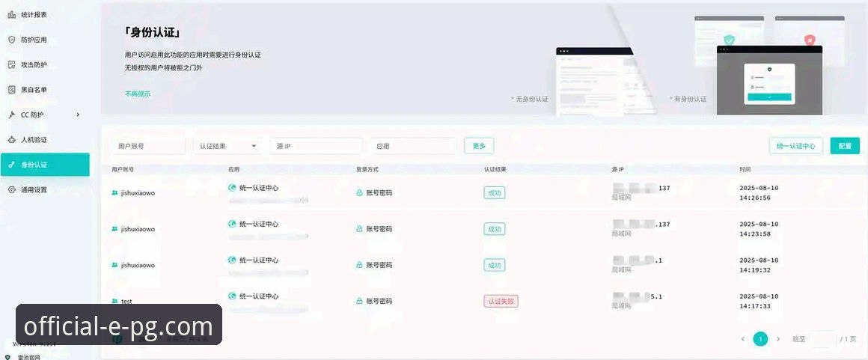868x360 pixels.
Task: Click lock icon in the 14:26:56 row
Action: tap(359, 193)
